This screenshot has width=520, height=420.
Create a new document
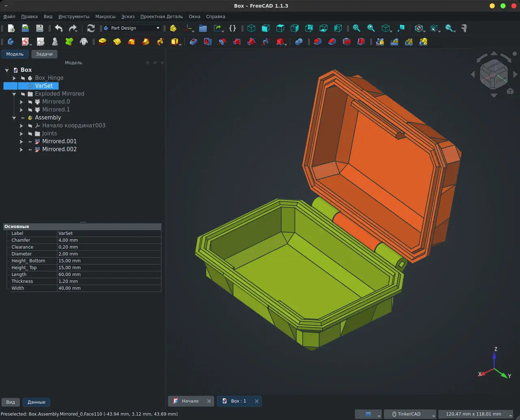pos(11,28)
